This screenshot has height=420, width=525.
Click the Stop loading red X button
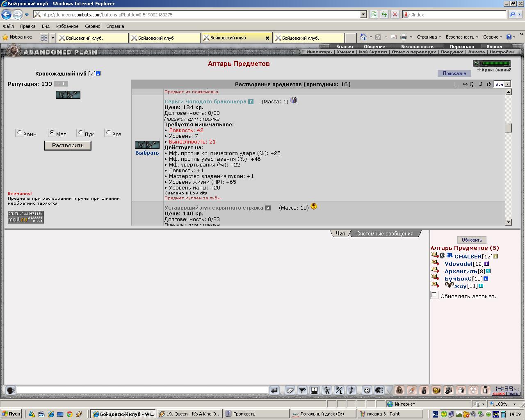pyautogui.click(x=395, y=14)
